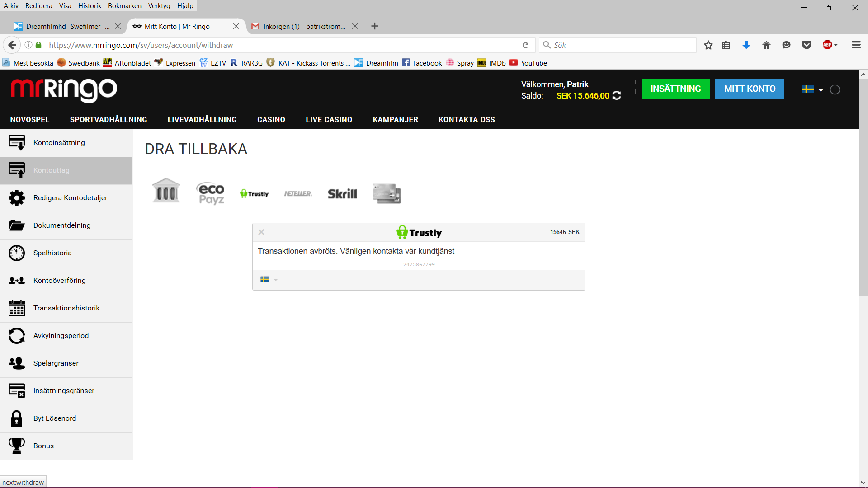
Task: Select the bank transfer withdrawal icon
Action: click(x=166, y=191)
